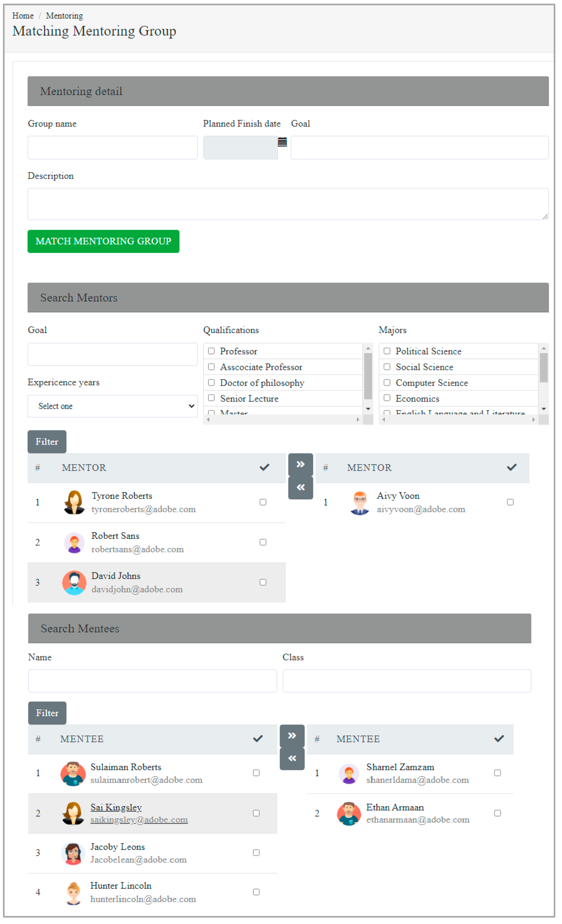
Task: Click the Group name input field
Action: click(112, 147)
